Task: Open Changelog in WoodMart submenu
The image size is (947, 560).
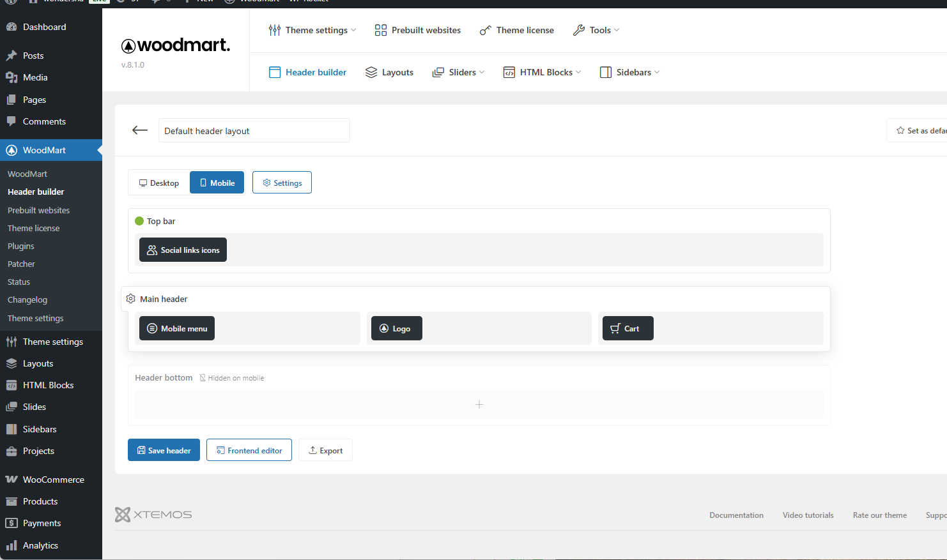Action: click(27, 299)
